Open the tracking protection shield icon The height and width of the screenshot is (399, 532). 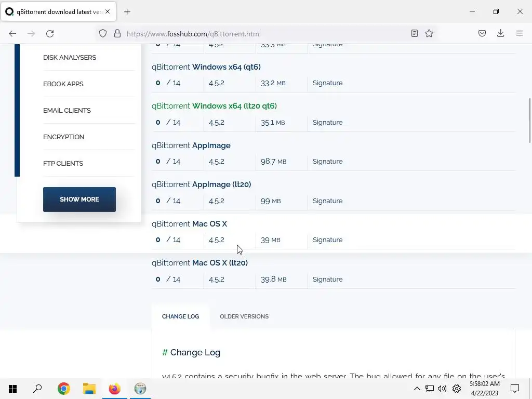coord(103,34)
